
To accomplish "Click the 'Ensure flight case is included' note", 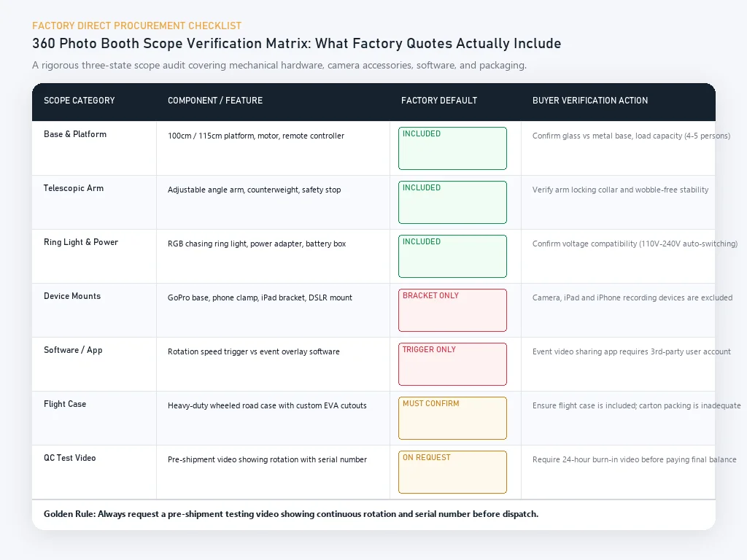I will pyautogui.click(x=636, y=405).
